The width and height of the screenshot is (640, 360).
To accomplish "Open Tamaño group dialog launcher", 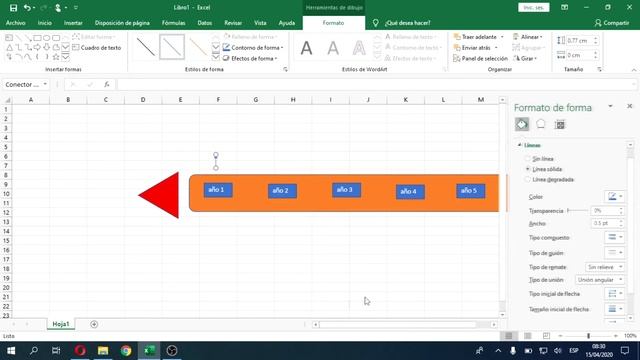I will (x=599, y=69).
